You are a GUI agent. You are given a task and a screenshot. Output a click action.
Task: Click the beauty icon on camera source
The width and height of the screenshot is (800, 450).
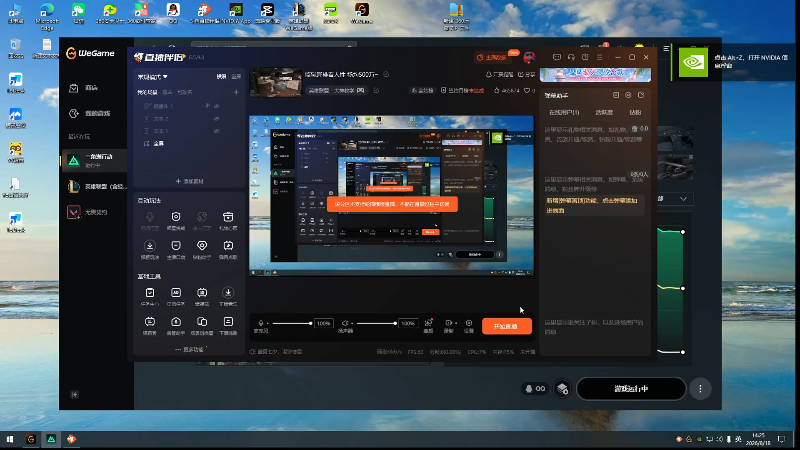click(x=207, y=106)
